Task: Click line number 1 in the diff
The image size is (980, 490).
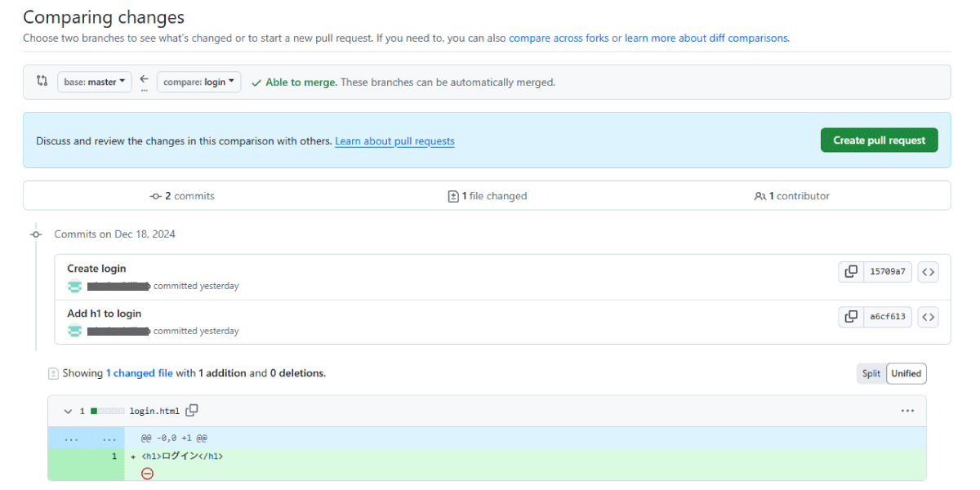Action: 114,456
